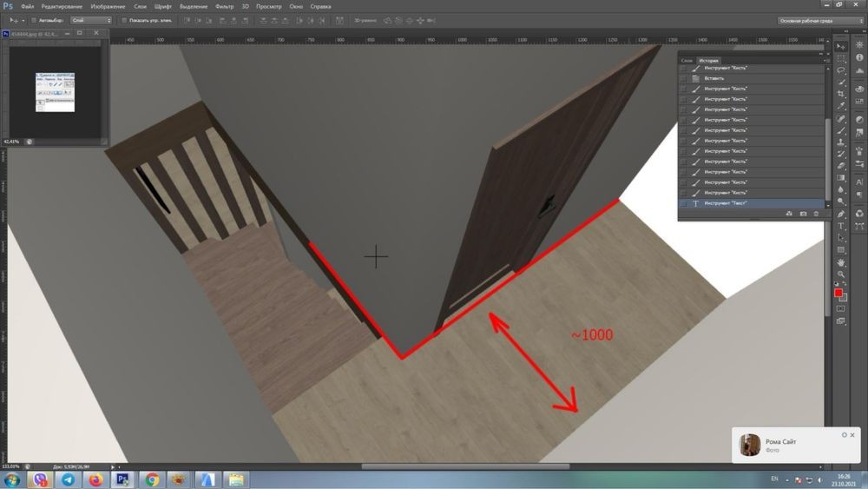Image resolution: width=868 pixels, height=489 pixels.
Task: Toggle the history brush source box beside Вставить
Action: tap(683, 78)
